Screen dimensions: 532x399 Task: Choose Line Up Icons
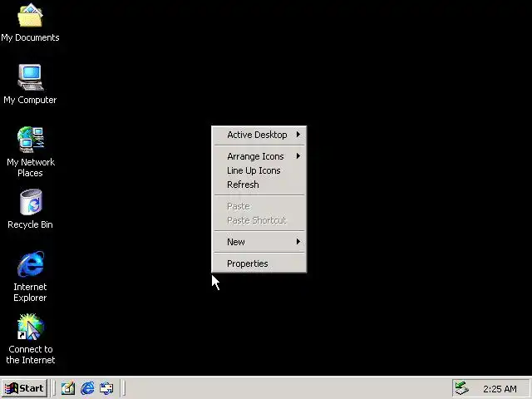point(259,170)
